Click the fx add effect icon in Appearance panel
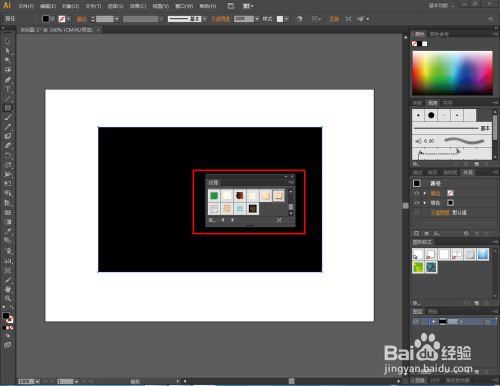Image resolution: width=500 pixels, height=386 pixels. click(x=437, y=233)
